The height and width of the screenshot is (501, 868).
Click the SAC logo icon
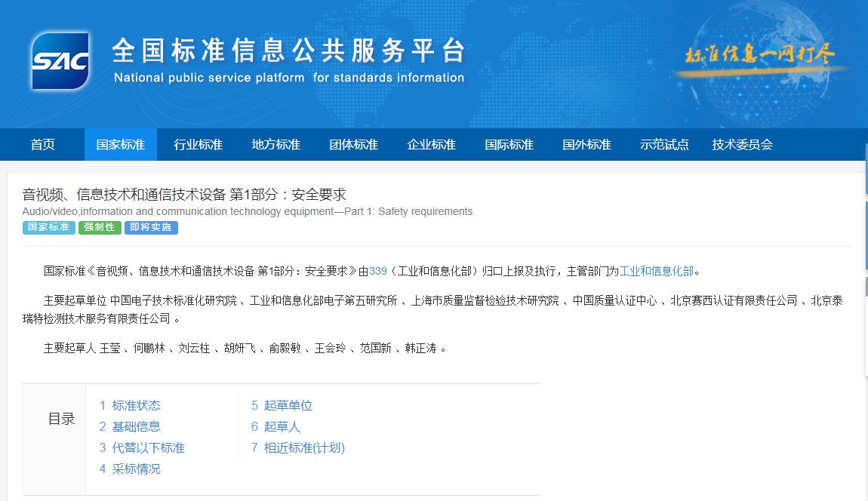tap(60, 61)
